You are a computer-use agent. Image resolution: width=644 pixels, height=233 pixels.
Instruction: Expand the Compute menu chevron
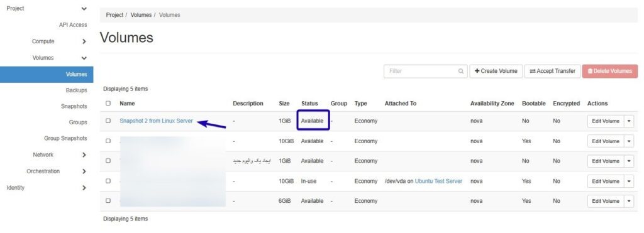point(84,41)
